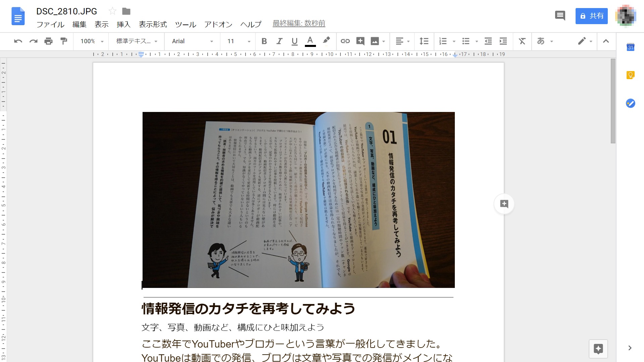Star the DSC_2810.JPG document
Viewport: 644px width, 362px height.
point(112,11)
